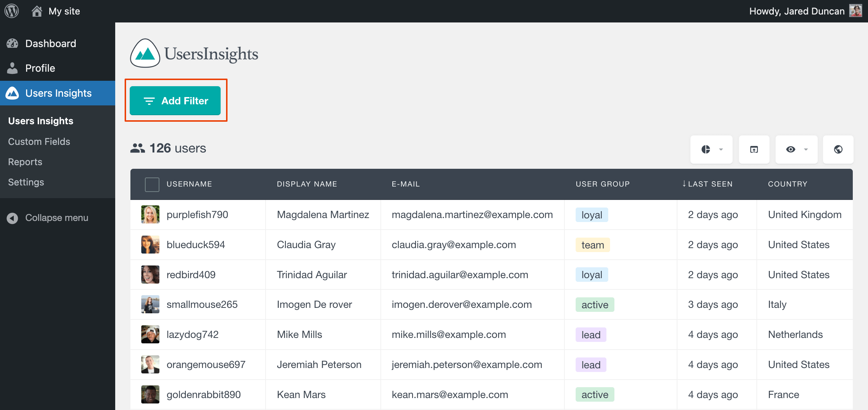Screen dimensions: 868x410
Task: Click goldenrabbit890's avatar thumbnail
Action: [150, 394]
